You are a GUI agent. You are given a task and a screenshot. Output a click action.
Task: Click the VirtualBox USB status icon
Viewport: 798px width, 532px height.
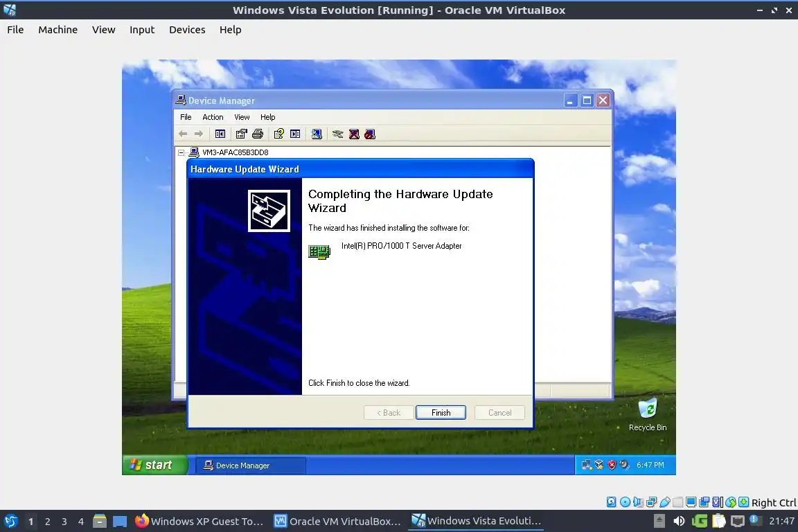pos(665,502)
